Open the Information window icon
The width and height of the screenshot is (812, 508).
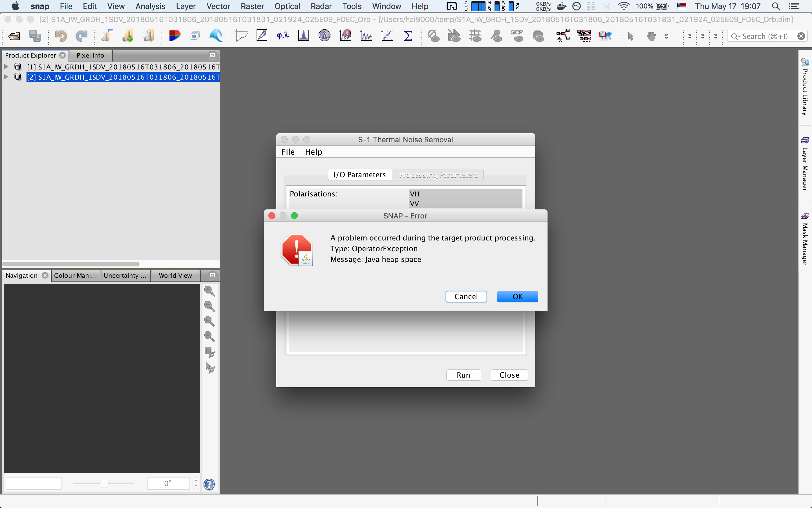click(x=325, y=36)
